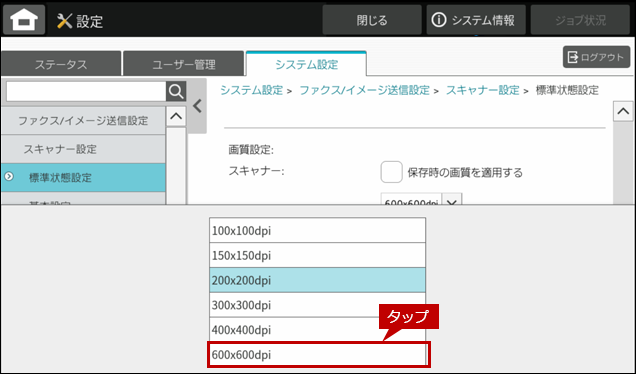Select 600x600dpi from the list
The width and height of the screenshot is (636, 374).
[x=318, y=355]
